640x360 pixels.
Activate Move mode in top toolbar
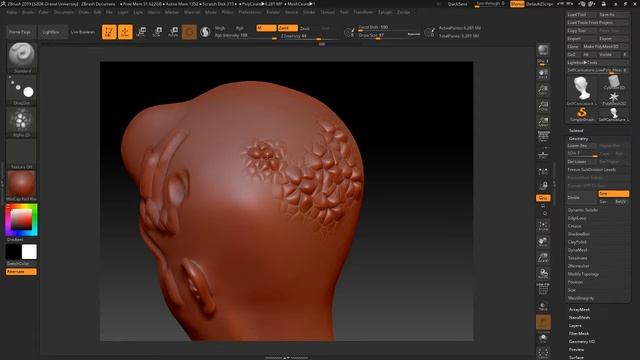[141, 32]
